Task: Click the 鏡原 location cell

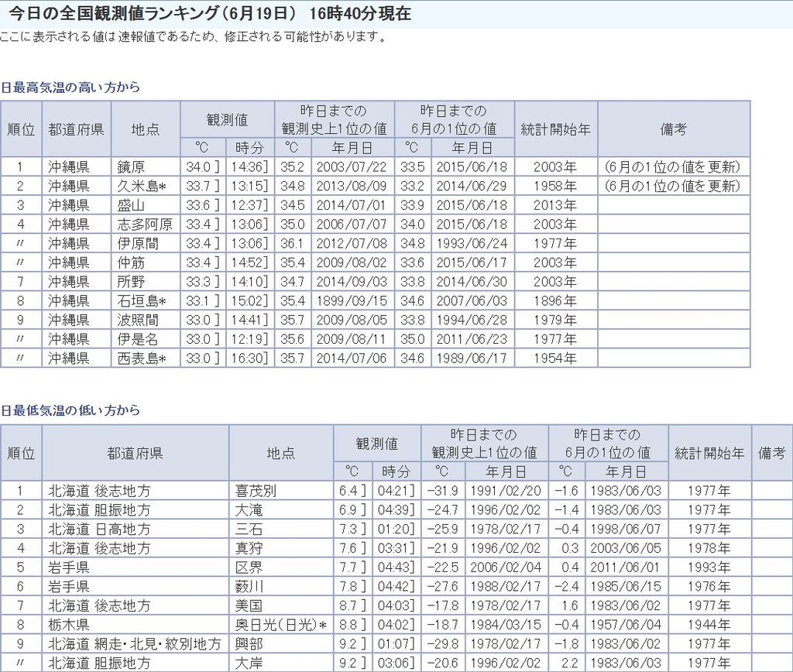Action: click(131, 166)
